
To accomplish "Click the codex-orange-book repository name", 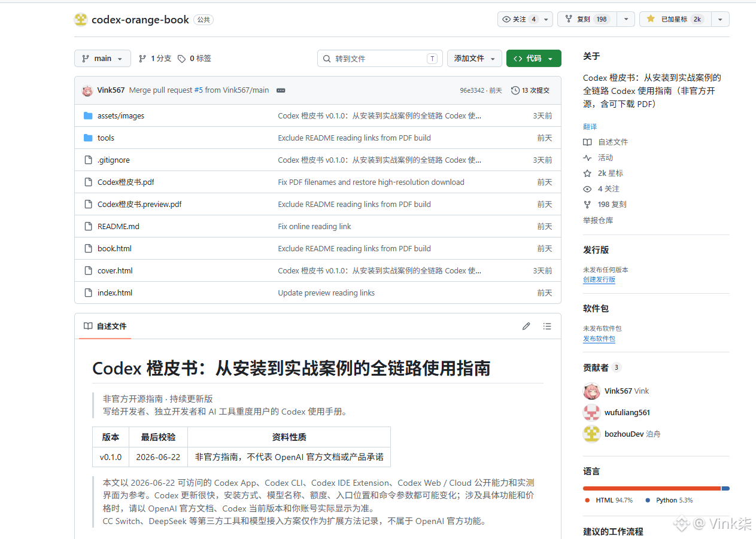I will tap(140, 20).
